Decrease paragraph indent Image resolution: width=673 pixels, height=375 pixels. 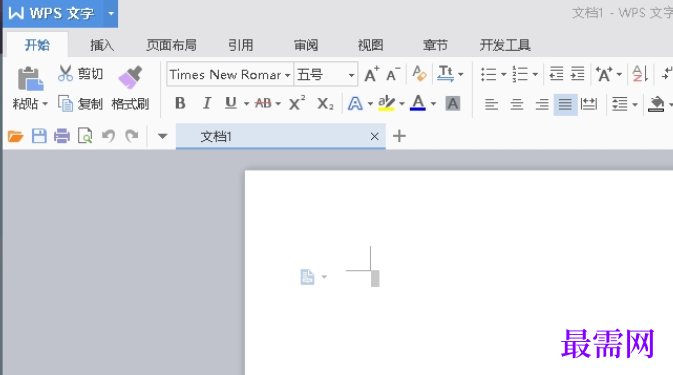tap(556, 74)
